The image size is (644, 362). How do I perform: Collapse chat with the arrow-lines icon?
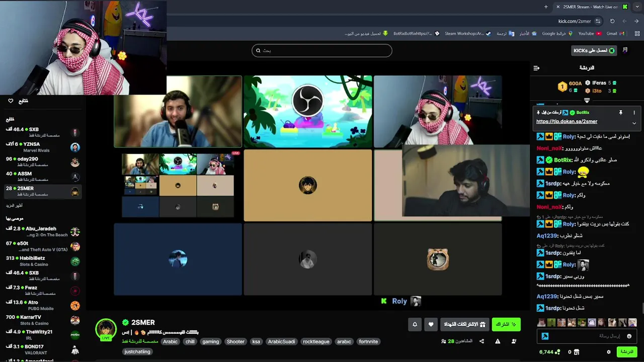[x=536, y=68]
